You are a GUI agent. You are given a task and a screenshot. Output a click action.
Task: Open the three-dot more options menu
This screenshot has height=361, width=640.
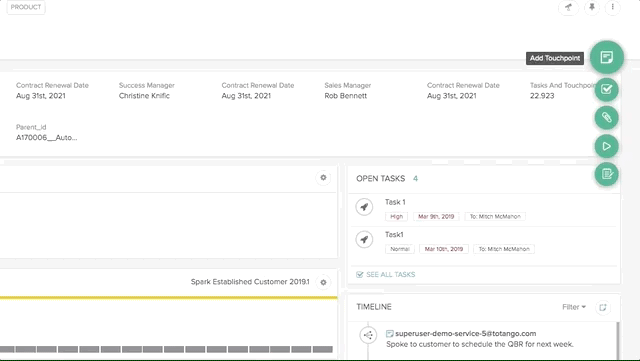point(612,7)
